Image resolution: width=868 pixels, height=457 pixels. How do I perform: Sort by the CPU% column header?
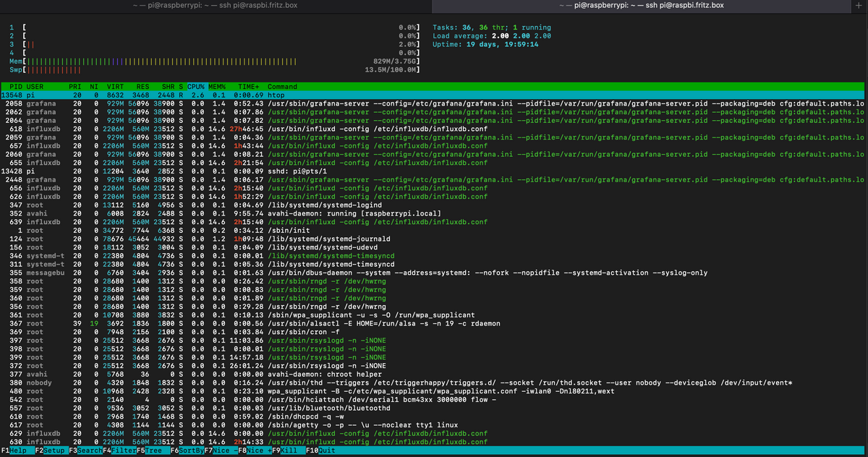[196, 86]
